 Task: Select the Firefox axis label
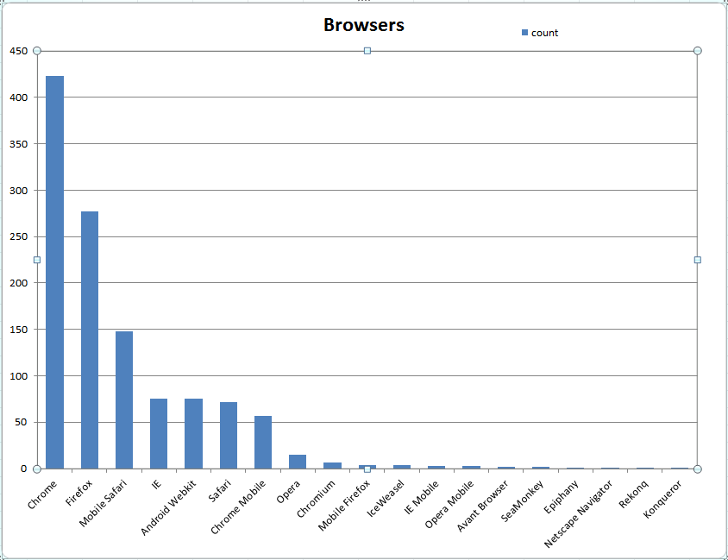(x=79, y=493)
